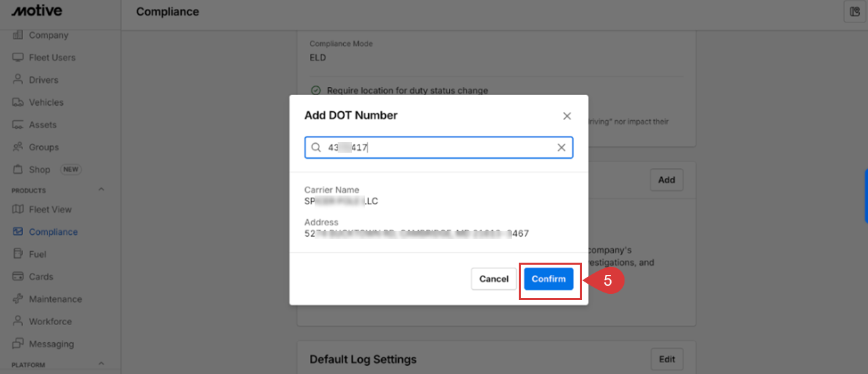Image resolution: width=868 pixels, height=374 pixels.
Task: Collapse the PRODUCTS section chevron
Action: coord(102,189)
